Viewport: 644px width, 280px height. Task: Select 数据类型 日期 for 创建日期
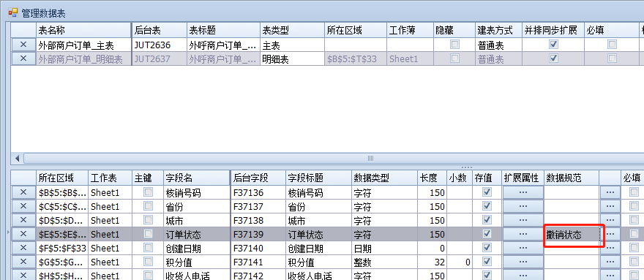(x=384, y=249)
